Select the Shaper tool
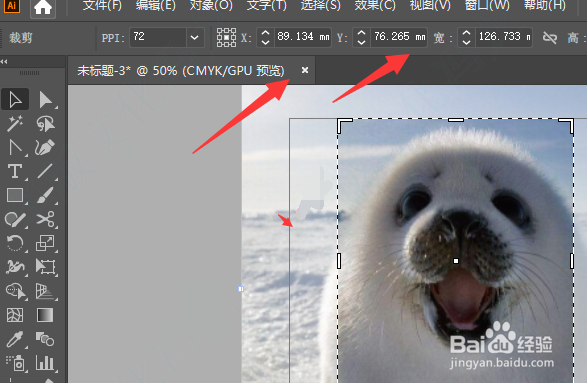The height and width of the screenshot is (383, 587). click(15, 219)
